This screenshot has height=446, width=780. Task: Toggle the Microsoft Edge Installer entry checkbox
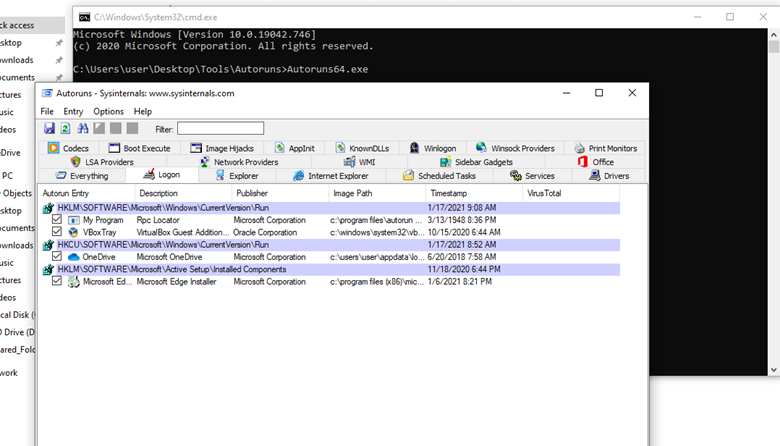point(57,281)
